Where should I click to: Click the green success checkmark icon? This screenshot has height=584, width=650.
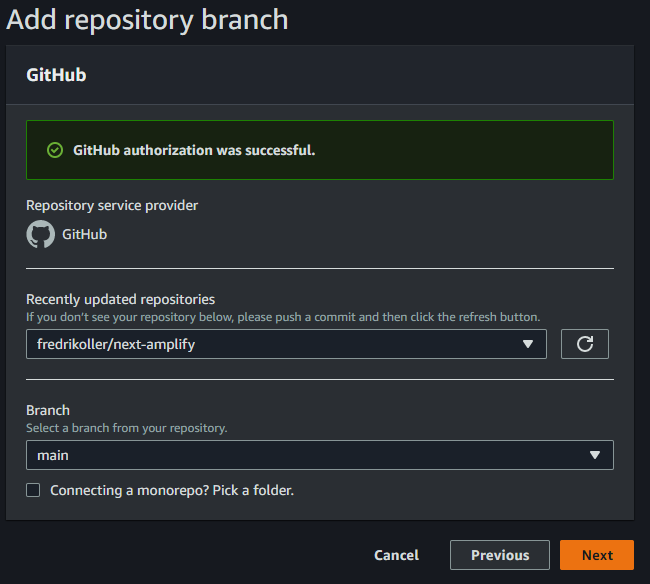(x=55, y=150)
